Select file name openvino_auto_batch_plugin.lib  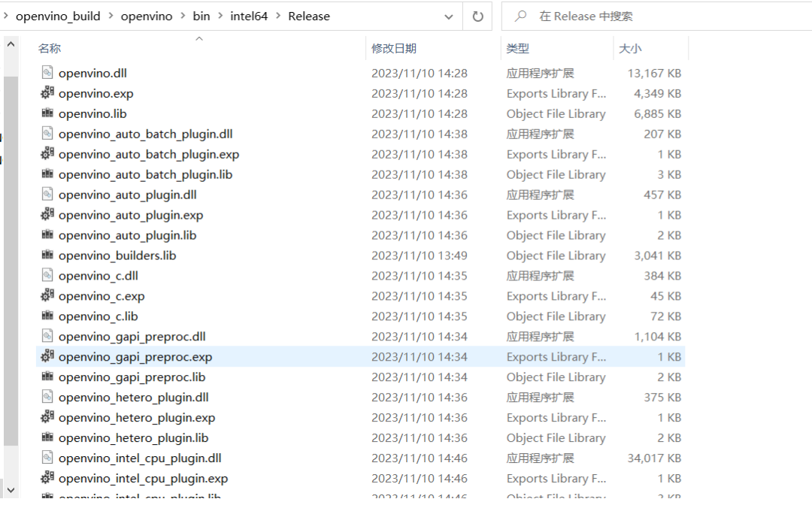point(146,174)
